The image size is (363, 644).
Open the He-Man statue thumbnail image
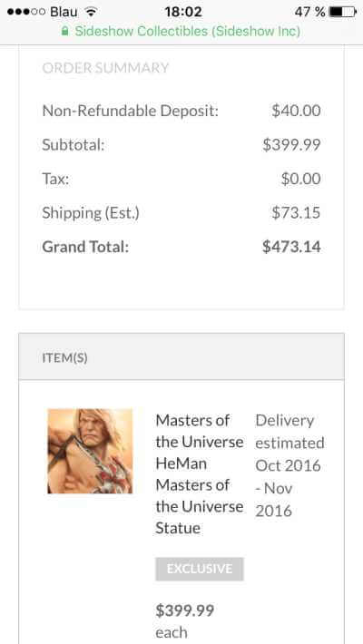point(90,451)
